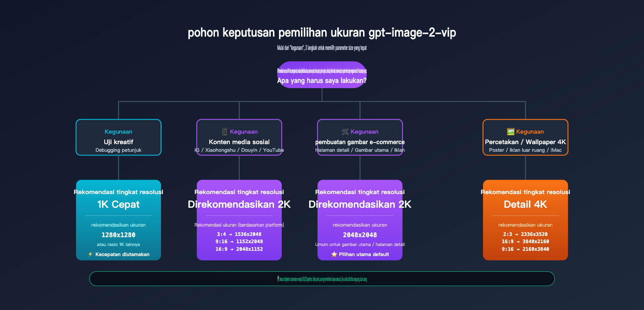Open the "Konten media sosial" usage card
The image size is (644, 310).
coord(239,137)
